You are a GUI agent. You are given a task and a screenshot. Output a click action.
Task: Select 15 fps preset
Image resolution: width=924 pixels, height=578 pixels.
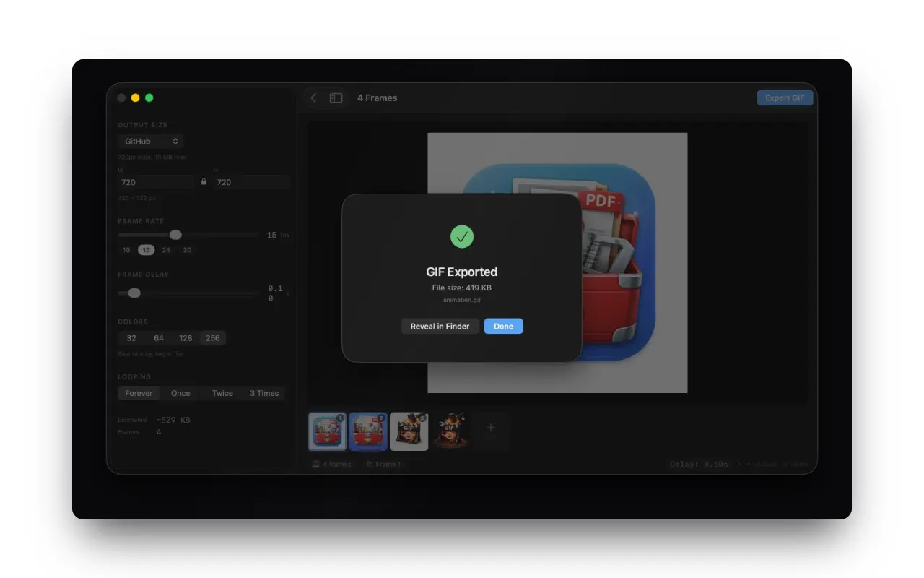(147, 250)
